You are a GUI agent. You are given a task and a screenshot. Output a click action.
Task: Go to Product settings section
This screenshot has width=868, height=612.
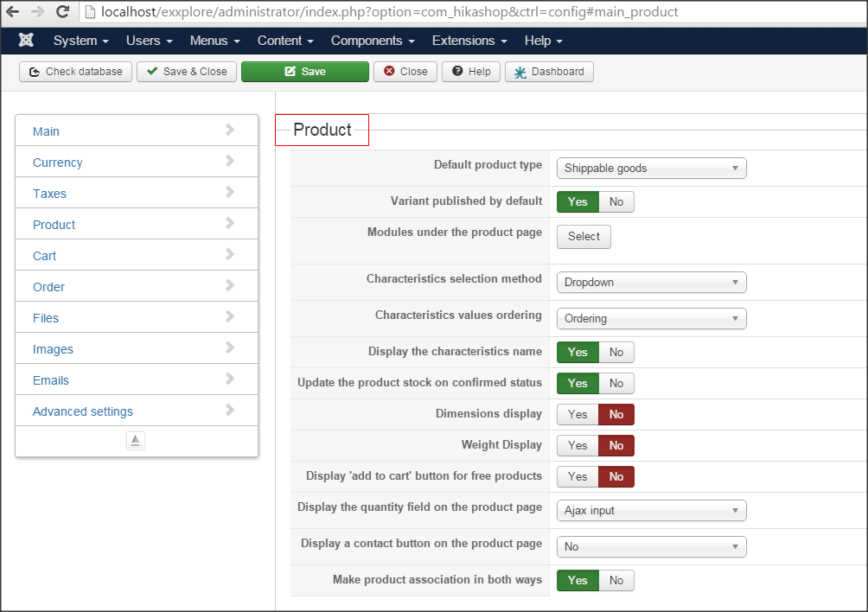click(137, 224)
